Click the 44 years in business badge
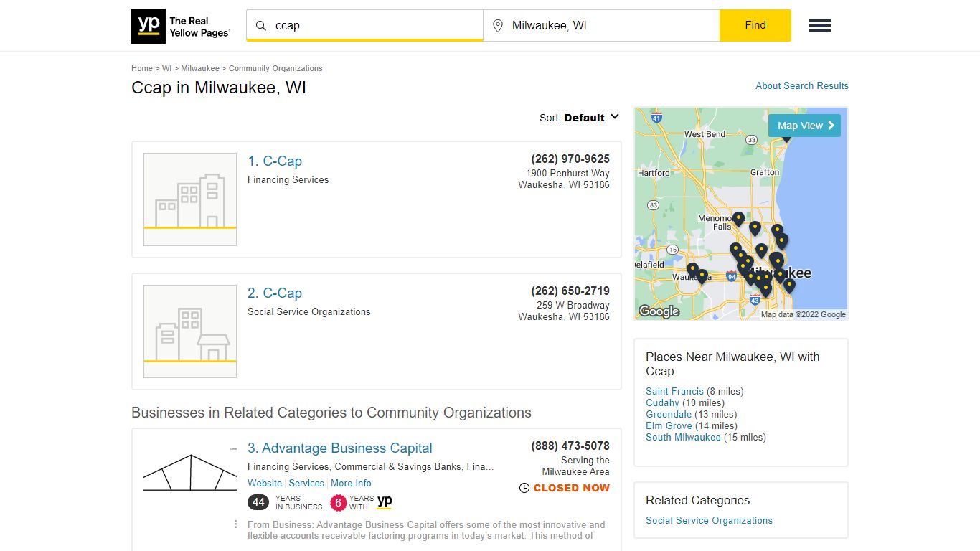980x551 pixels. (258, 502)
